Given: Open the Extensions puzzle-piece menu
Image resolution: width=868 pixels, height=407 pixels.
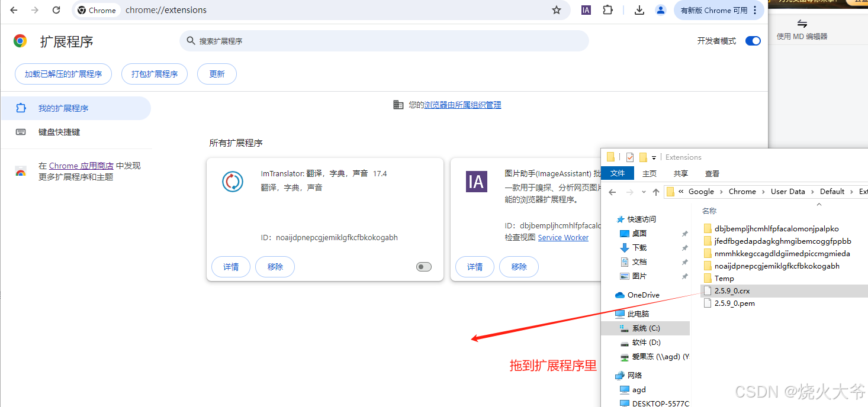Looking at the screenshot, I should coord(607,10).
